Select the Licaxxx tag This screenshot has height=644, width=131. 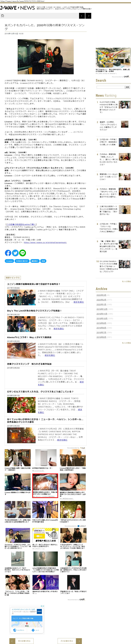pyautogui.click(x=9, y=261)
